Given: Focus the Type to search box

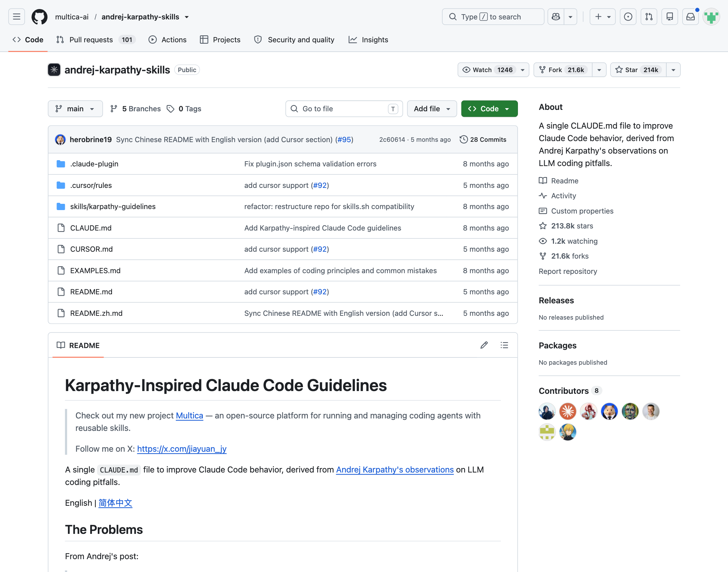Looking at the screenshot, I should coord(493,17).
